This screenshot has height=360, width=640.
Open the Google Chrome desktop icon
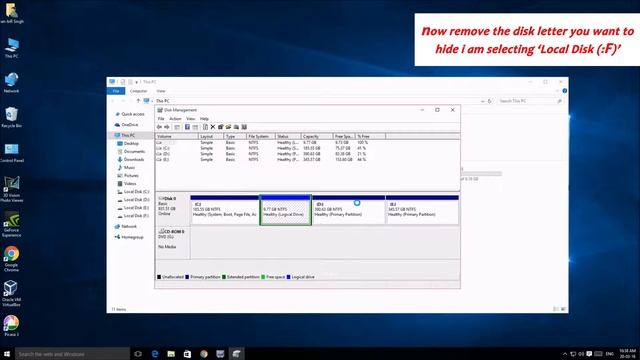point(11,259)
